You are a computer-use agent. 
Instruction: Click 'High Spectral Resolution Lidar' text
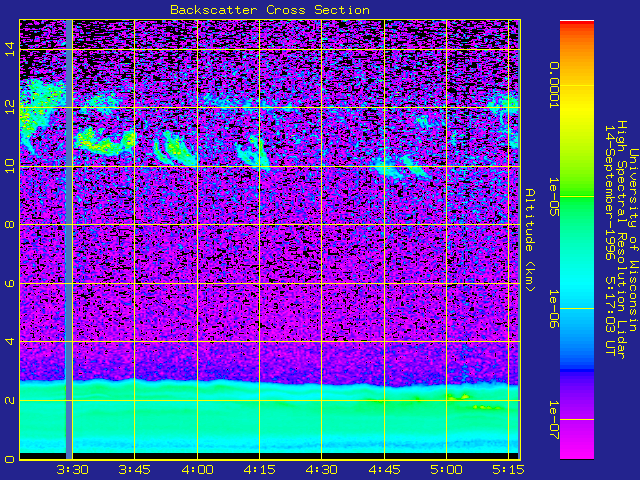[x=621, y=240]
